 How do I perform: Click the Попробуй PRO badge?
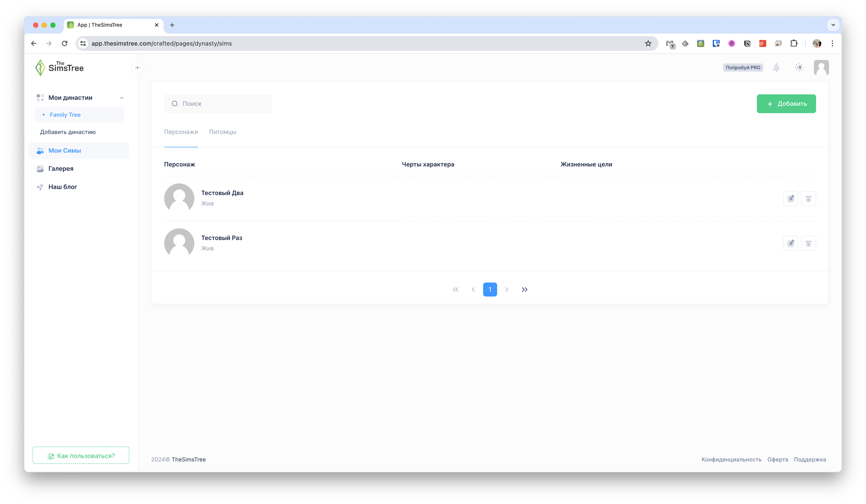coord(743,67)
